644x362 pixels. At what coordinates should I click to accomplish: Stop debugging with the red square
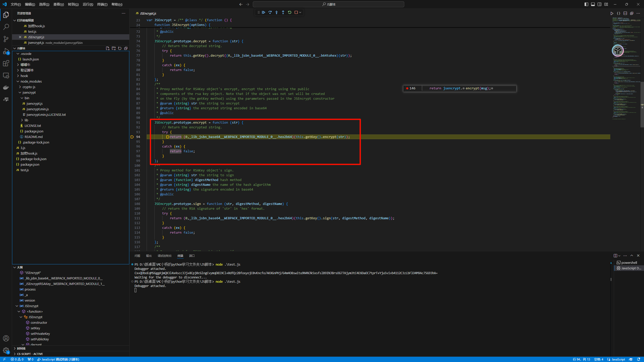296,12
